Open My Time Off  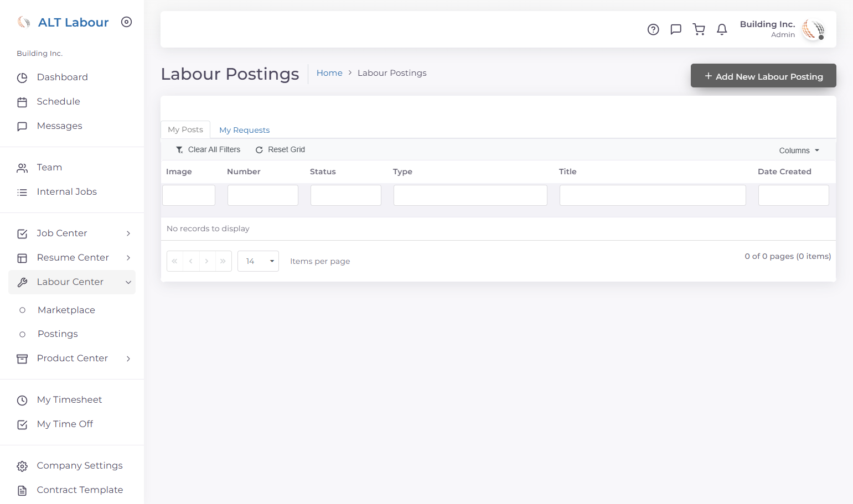coord(72,424)
